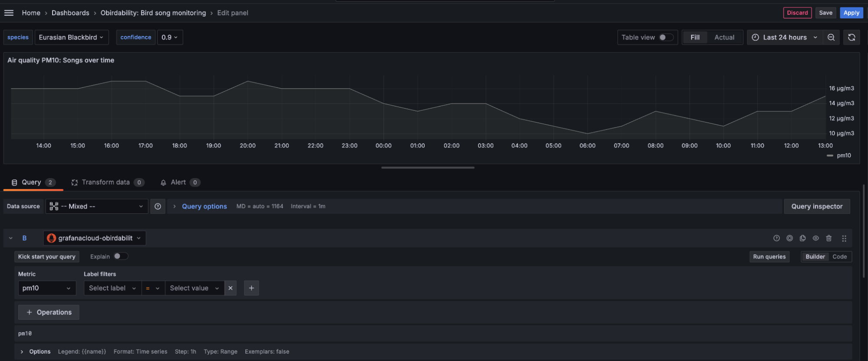
Task: Open the Query inspector
Action: click(817, 206)
